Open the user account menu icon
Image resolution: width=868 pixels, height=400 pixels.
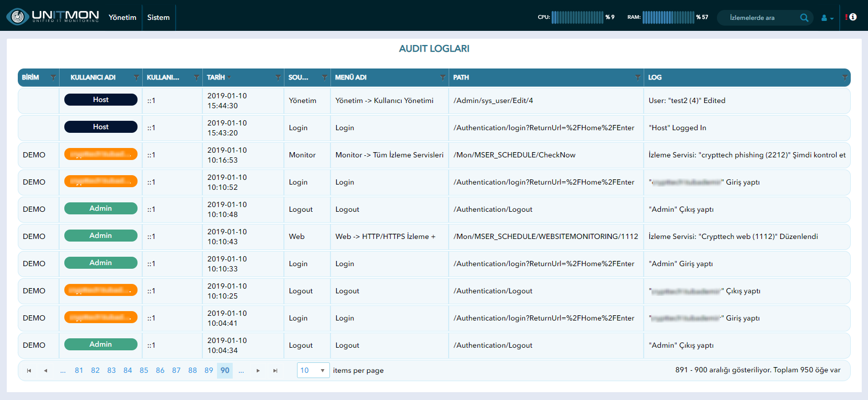[827, 18]
